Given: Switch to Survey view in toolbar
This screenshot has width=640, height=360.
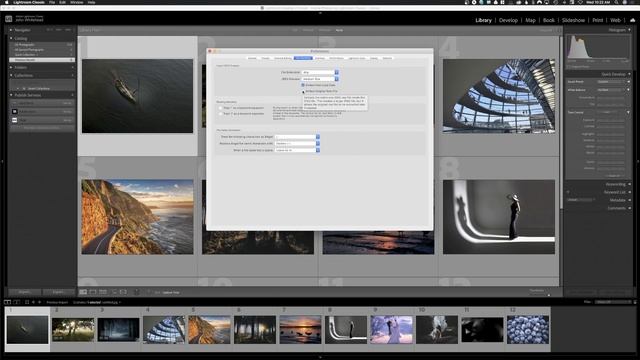Looking at the screenshot, I should point(113,292).
